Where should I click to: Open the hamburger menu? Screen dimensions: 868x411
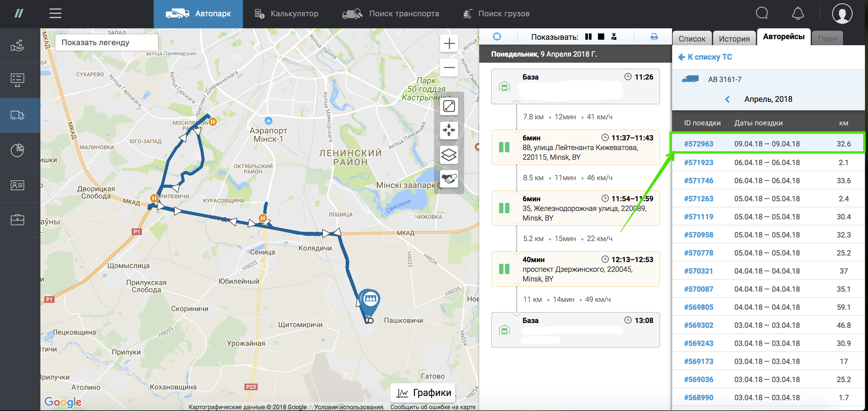pyautogui.click(x=56, y=14)
